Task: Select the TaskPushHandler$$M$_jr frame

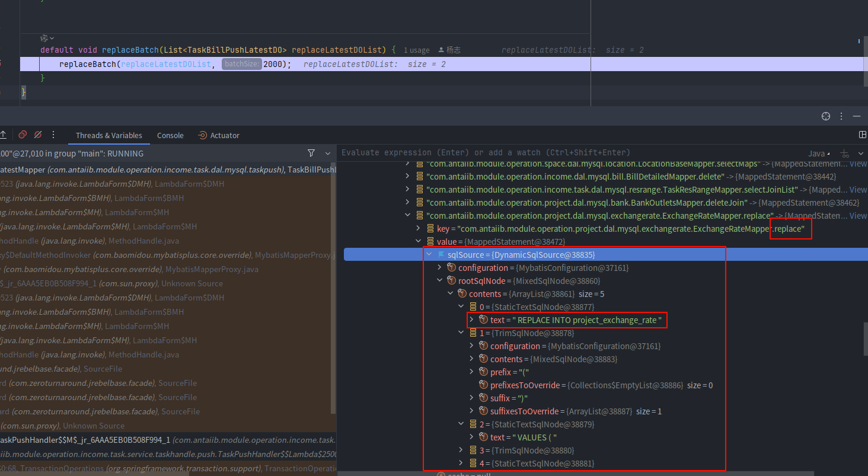Action: pyautogui.click(x=168, y=440)
